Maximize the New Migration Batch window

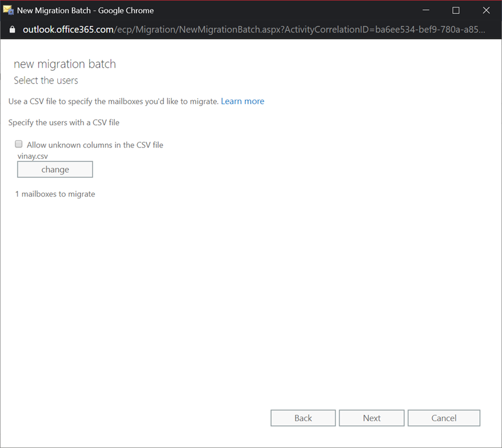click(x=456, y=10)
